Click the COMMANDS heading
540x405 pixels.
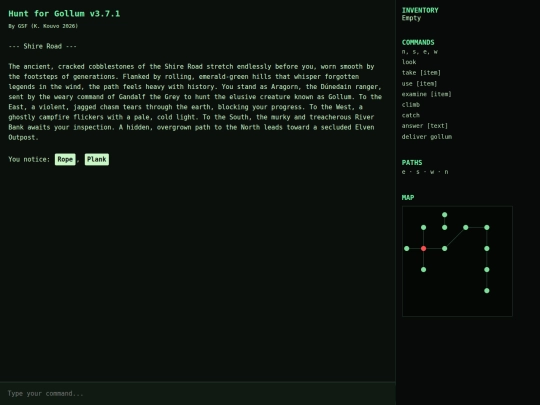tap(418, 42)
